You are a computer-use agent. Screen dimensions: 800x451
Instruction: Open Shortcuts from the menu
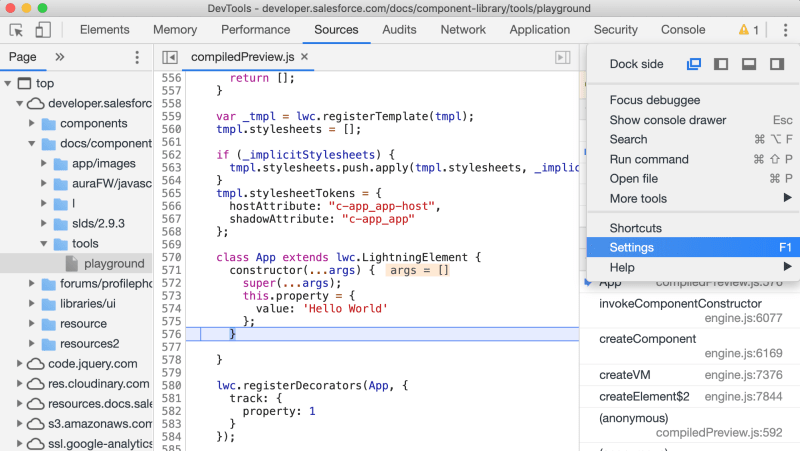693,228
